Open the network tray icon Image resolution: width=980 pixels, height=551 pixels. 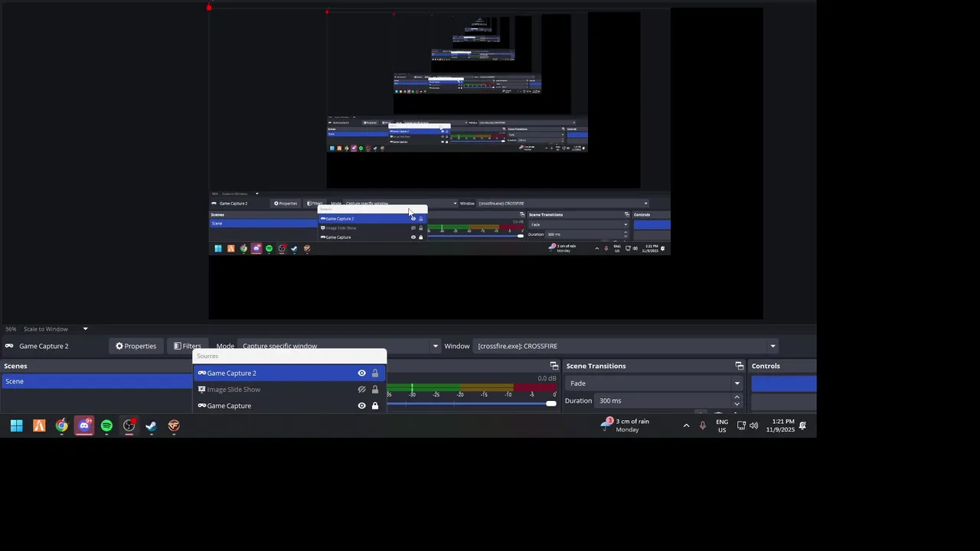[x=741, y=425]
